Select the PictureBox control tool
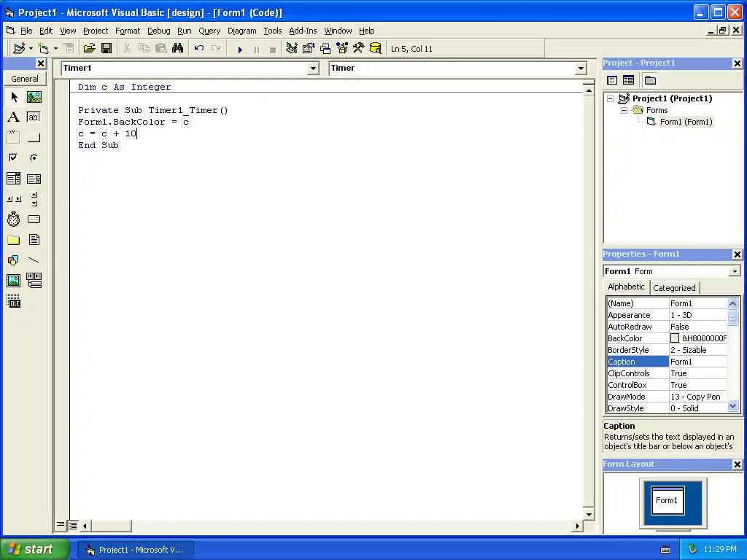Viewport: 747px width, 560px height. point(34,97)
